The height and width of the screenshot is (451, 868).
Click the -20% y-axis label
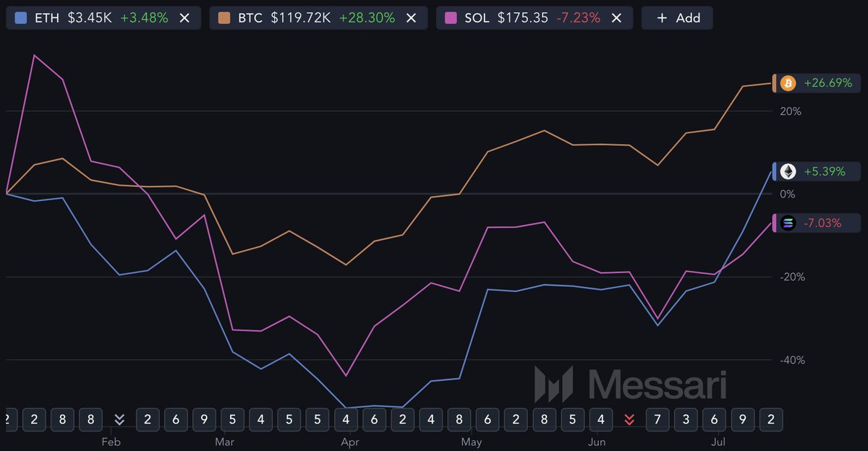point(793,277)
